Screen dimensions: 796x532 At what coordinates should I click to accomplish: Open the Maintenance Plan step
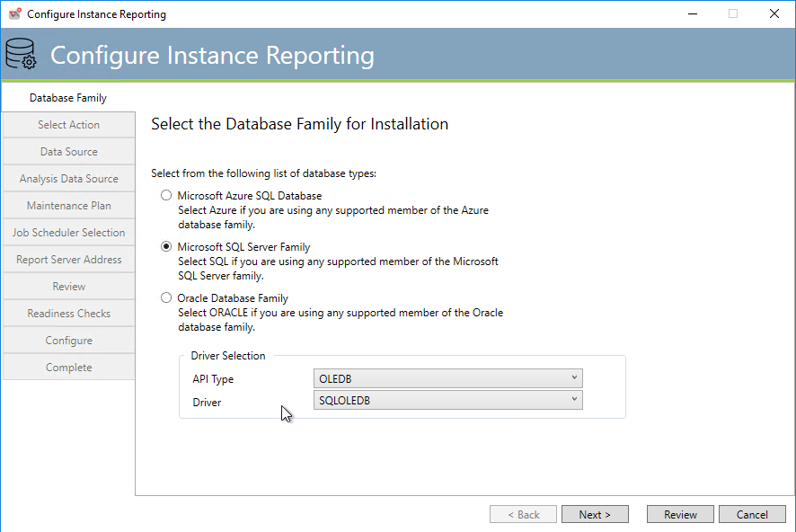pyautogui.click(x=68, y=205)
